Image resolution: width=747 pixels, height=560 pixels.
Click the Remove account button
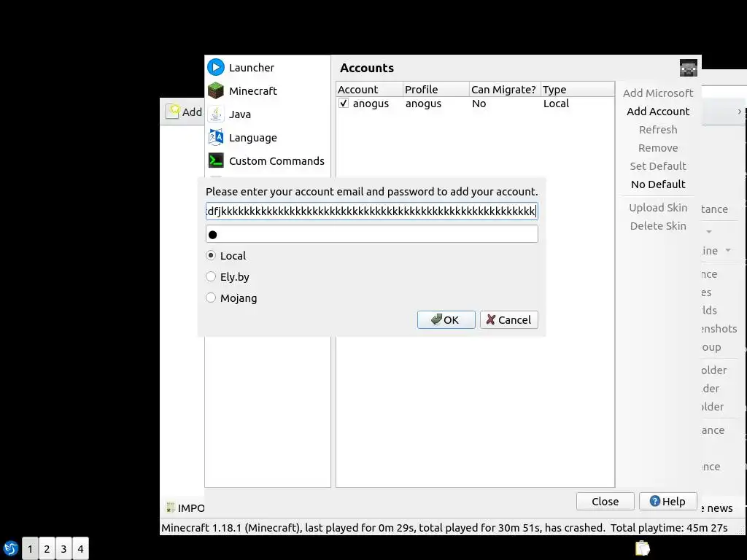pos(658,148)
